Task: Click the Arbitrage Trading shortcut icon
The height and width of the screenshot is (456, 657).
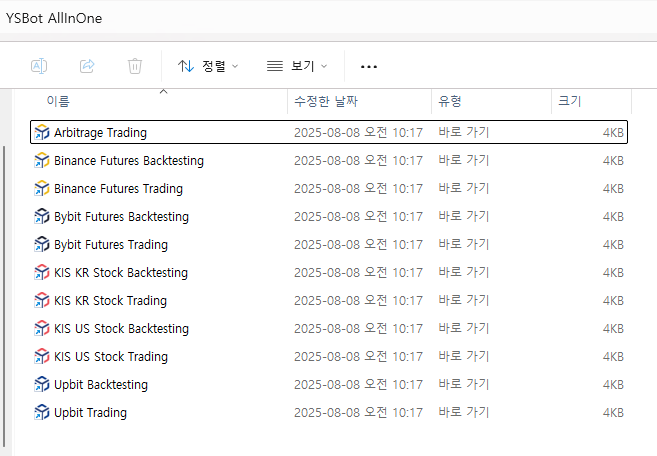Action: pos(41,132)
